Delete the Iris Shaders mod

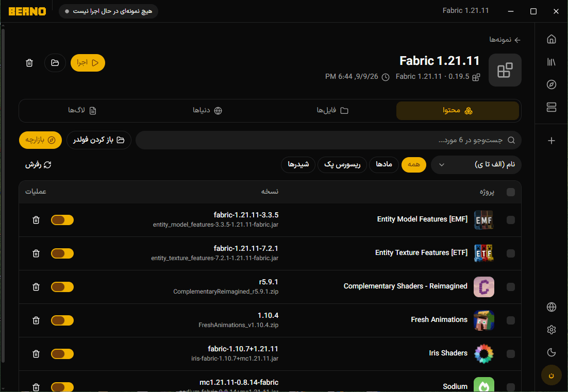point(36,354)
